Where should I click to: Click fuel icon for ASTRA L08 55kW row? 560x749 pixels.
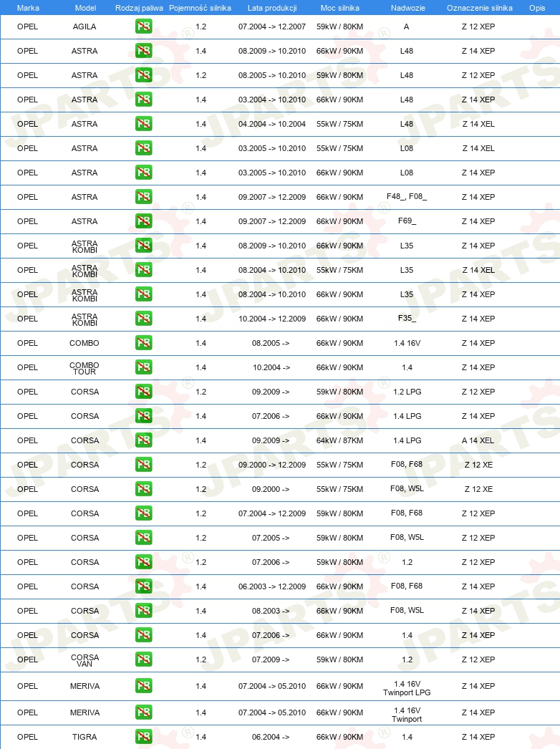coord(143,148)
